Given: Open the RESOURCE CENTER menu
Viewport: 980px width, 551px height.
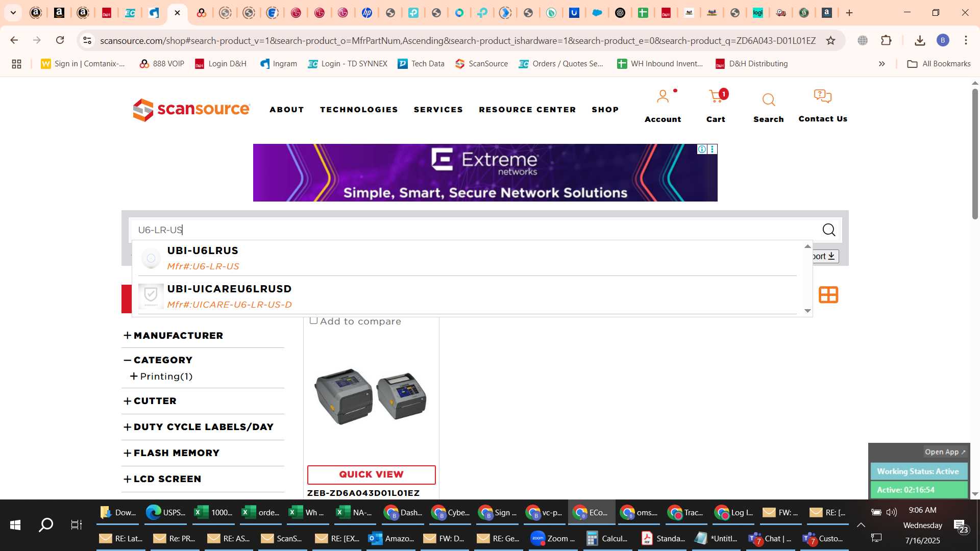Looking at the screenshot, I should click(527, 110).
